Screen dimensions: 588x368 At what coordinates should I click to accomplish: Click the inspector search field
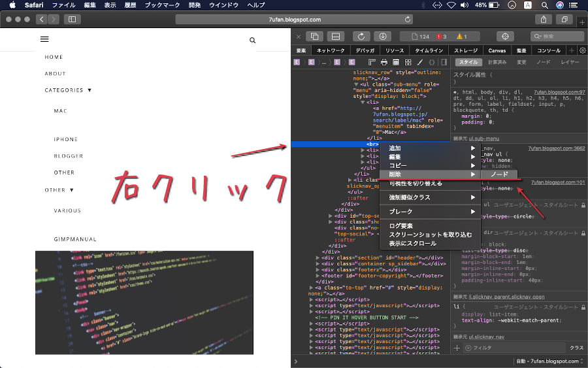tap(557, 37)
